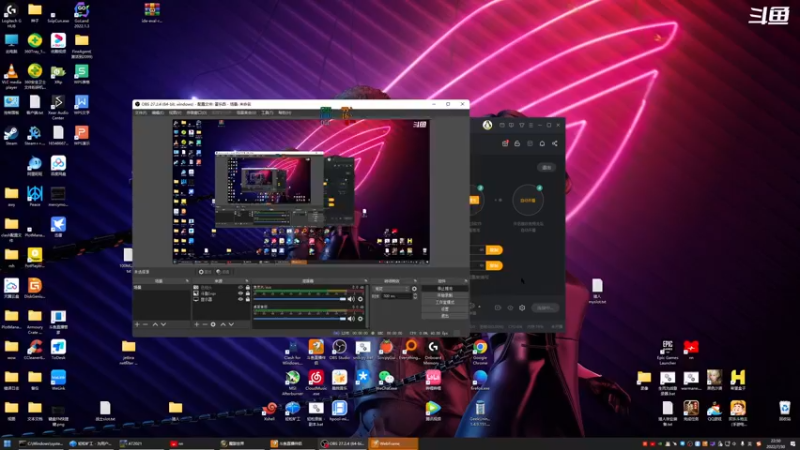
Task: Open the Help menu in OBS
Action: (285, 113)
